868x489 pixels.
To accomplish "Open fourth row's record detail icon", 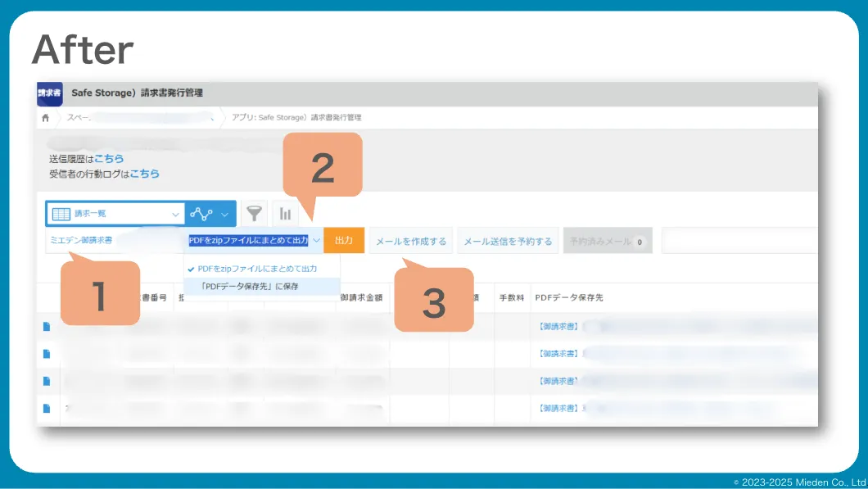I will pos(47,408).
